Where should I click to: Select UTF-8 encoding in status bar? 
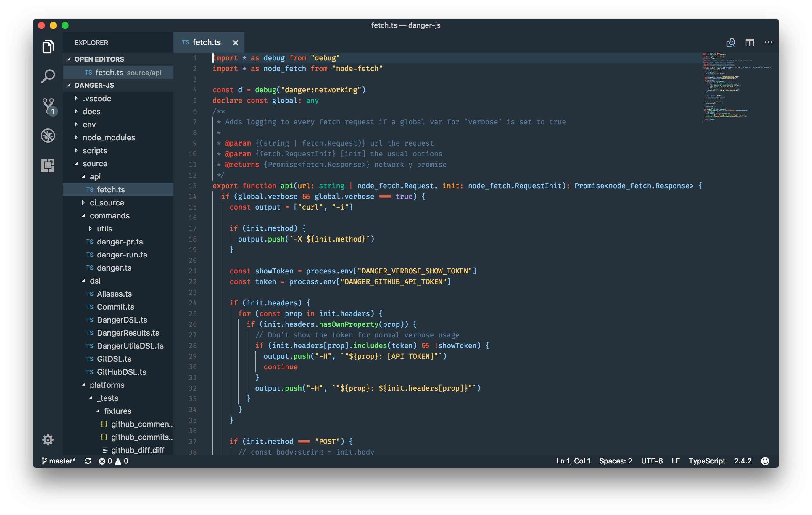(652, 461)
